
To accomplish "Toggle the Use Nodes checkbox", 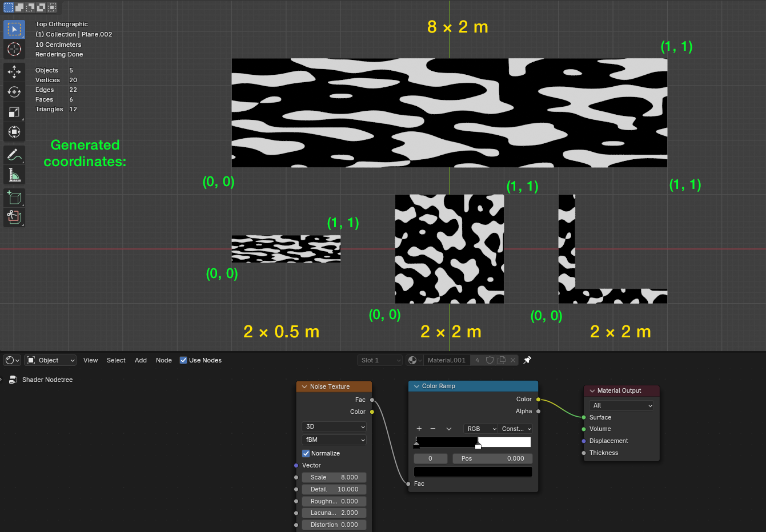I will pyautogui.click(x=183, y=360).
